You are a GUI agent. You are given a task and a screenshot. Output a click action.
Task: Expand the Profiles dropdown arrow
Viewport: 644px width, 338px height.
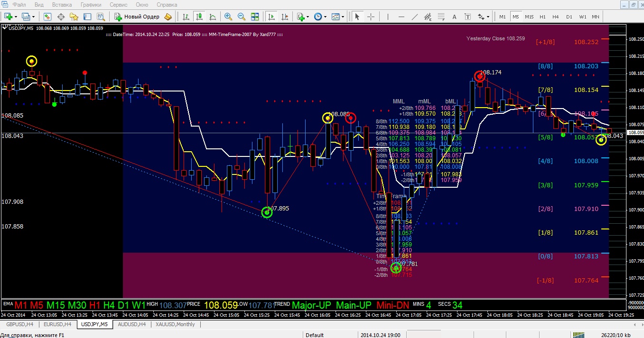click(x=33, y=17)
